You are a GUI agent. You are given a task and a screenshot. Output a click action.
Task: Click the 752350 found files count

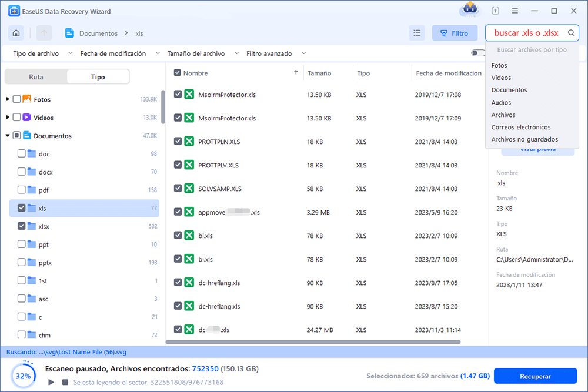click(x=205, y=368)
